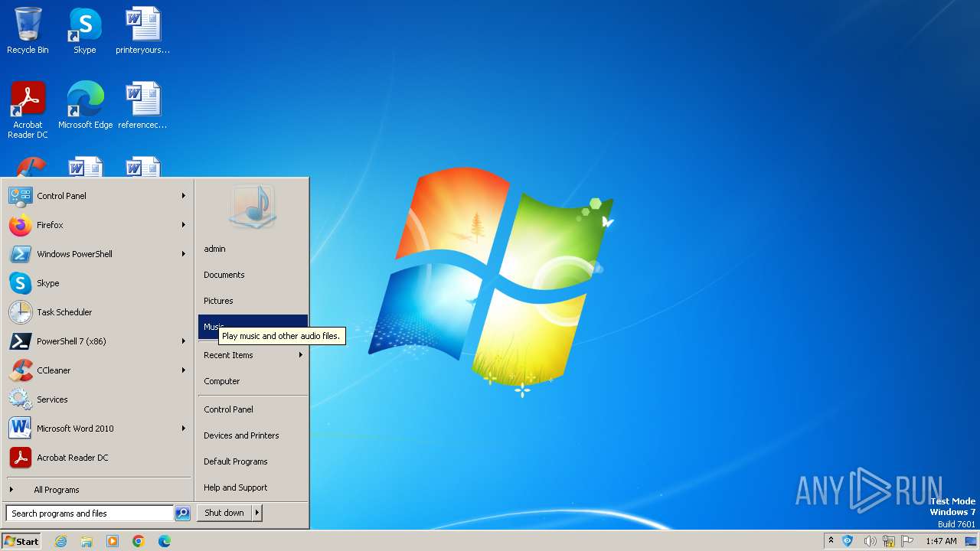Open Microsoft Edge from the taskbar
This screenshot has width=980, height=551.
pos(165,541)
